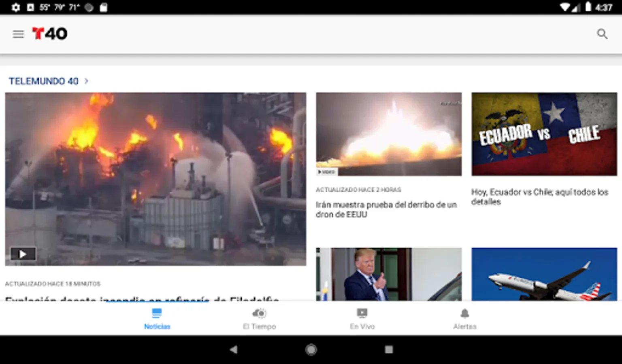Tap the Telemundo T40 logo
Screen dimensions: 622x364
pos(49,34)
